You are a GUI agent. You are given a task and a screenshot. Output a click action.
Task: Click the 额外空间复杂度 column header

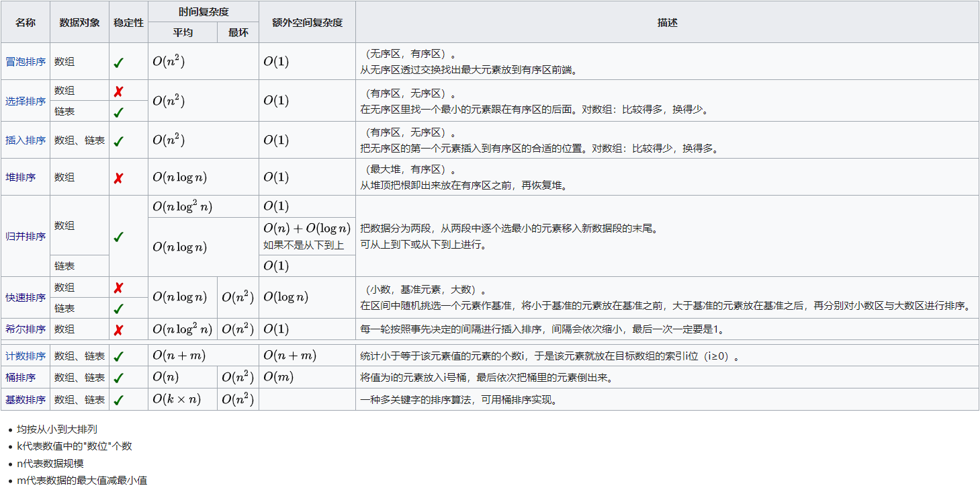[x=307, y=22]
